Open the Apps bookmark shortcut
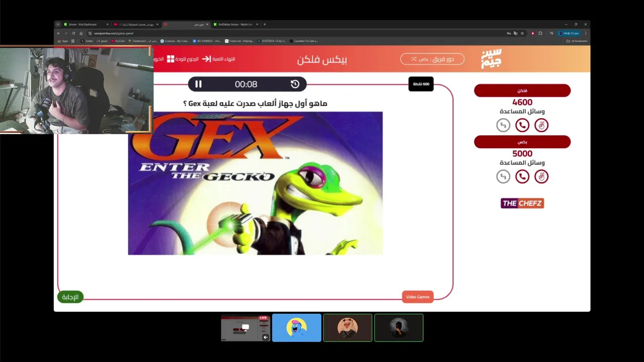 (x=63, y=41)
